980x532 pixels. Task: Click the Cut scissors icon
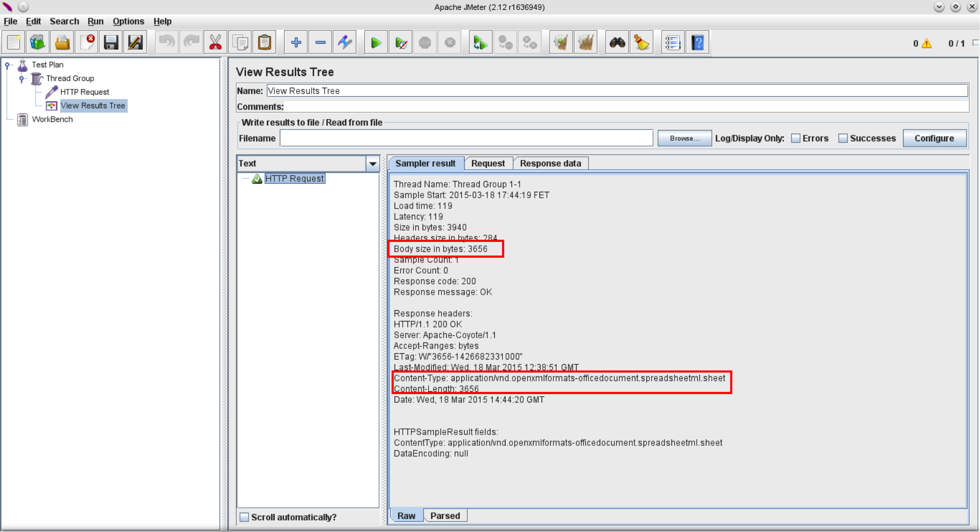tap(215, 43)
